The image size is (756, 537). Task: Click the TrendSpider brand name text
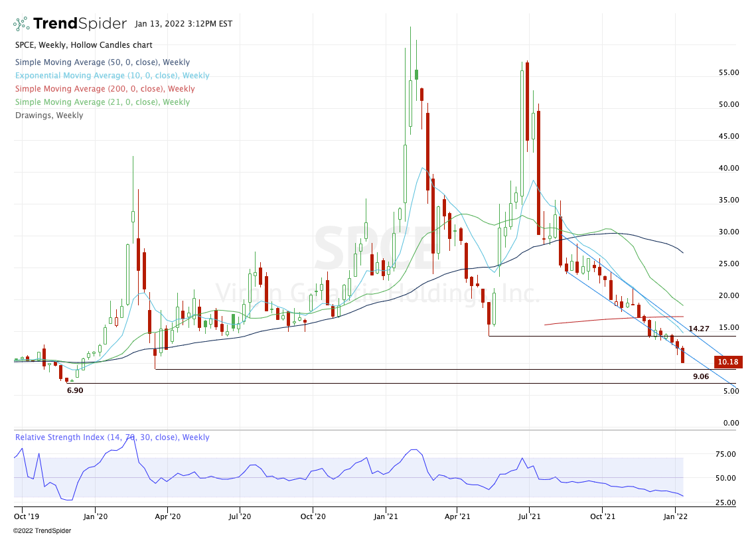tap(80, 24)
